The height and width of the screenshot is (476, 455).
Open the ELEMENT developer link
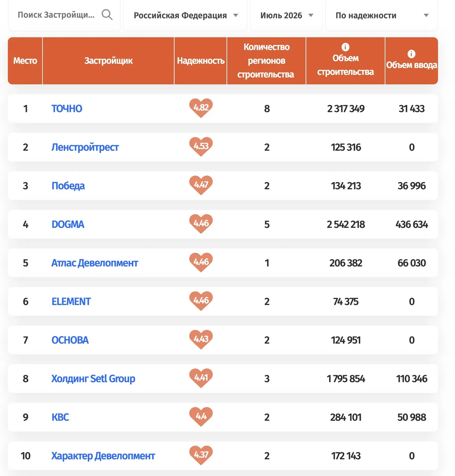(x=71, y=301)
